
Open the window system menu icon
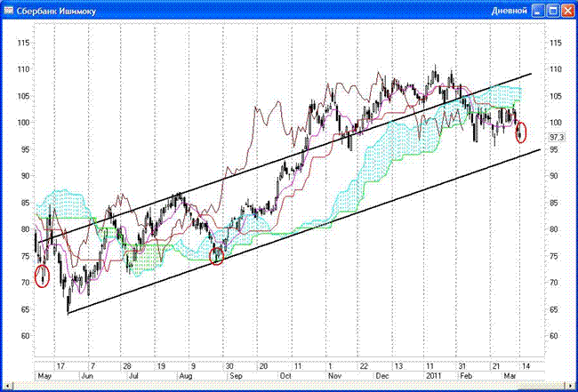tap(9, 11)
